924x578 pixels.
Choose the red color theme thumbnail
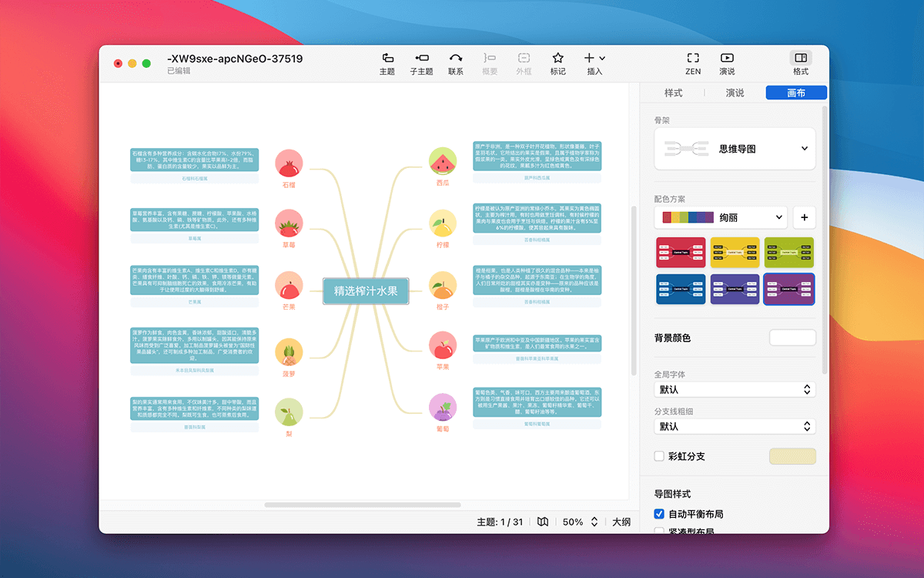pyautogui.click(x=681, y=251)
